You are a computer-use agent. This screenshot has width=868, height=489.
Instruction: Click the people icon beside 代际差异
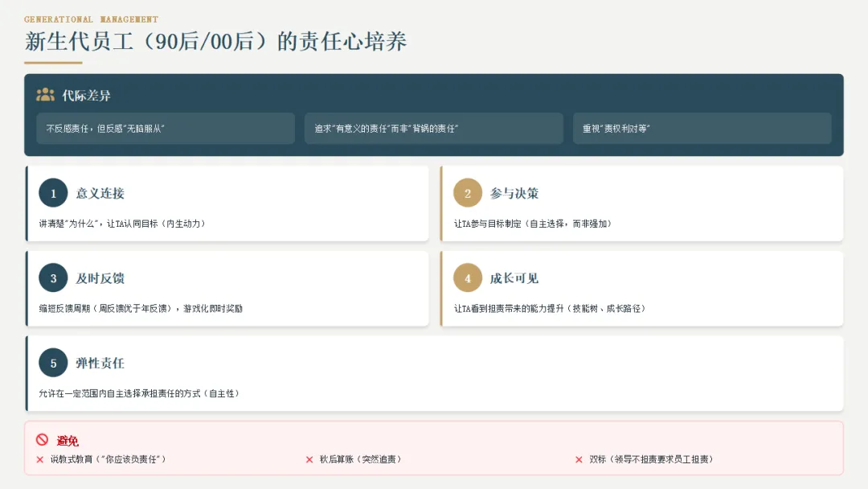click(x=45, y=95)
